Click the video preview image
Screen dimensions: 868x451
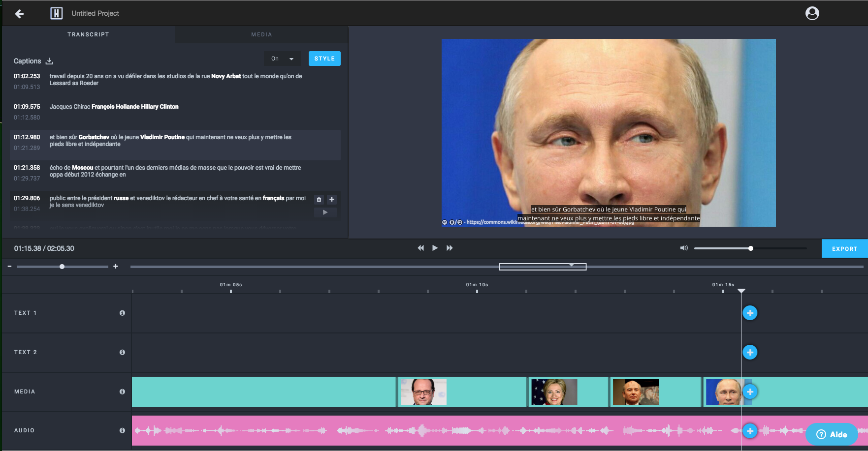pyautogui.click(x=609, y=133)
